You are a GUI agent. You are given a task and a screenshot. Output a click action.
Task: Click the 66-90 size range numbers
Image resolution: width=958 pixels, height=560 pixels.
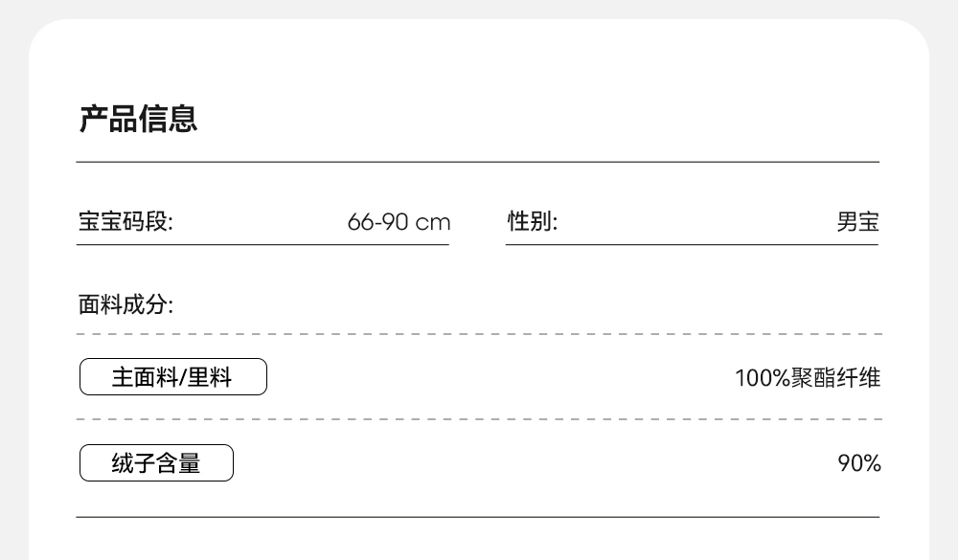point(378,223)
